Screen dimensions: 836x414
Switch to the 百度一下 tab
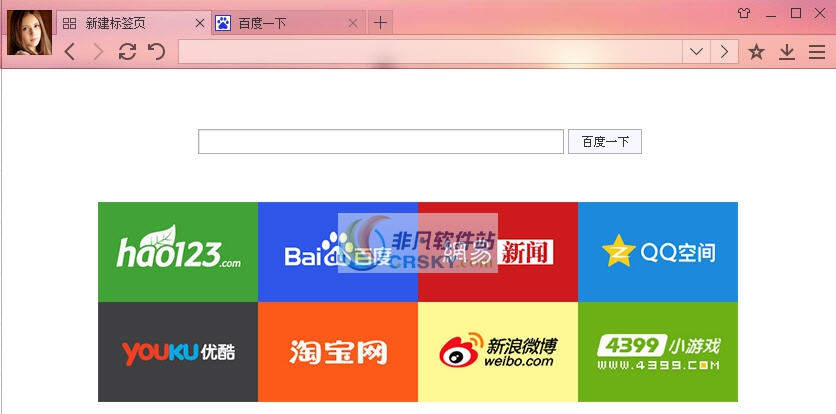[288, 23]
